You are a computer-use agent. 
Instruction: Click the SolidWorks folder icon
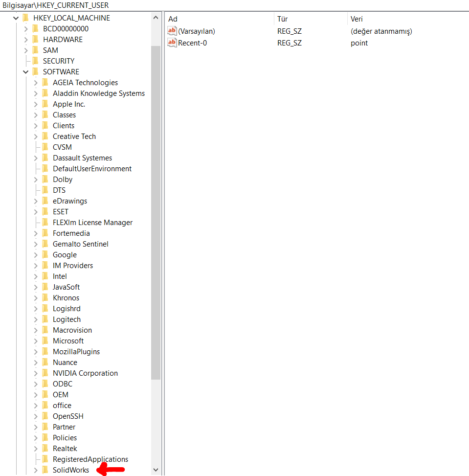coord(45,470)
